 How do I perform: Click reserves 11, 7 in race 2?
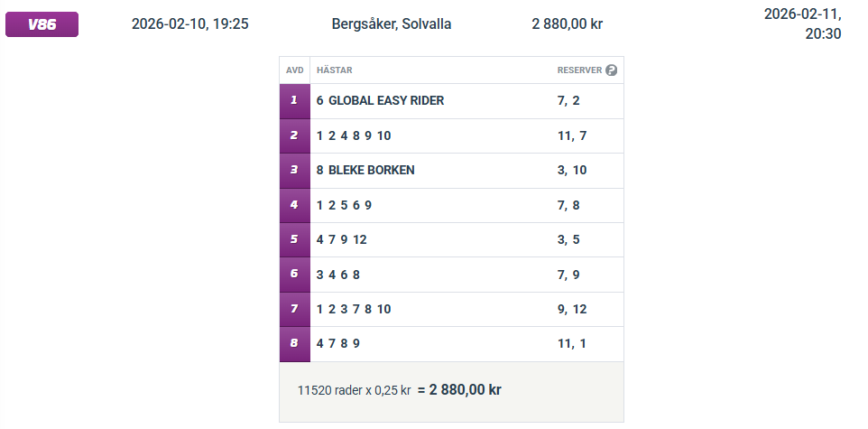(572, 135)
